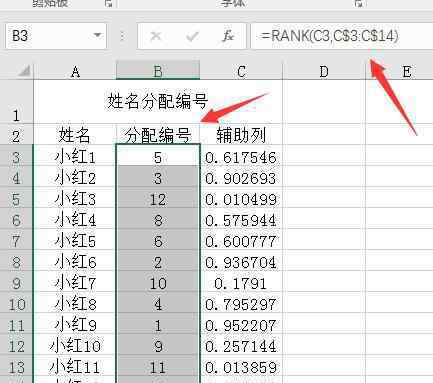The width and height of the screenshot is (433, 383).
Task: Select cell 小红5
Action: pos(75,239)
